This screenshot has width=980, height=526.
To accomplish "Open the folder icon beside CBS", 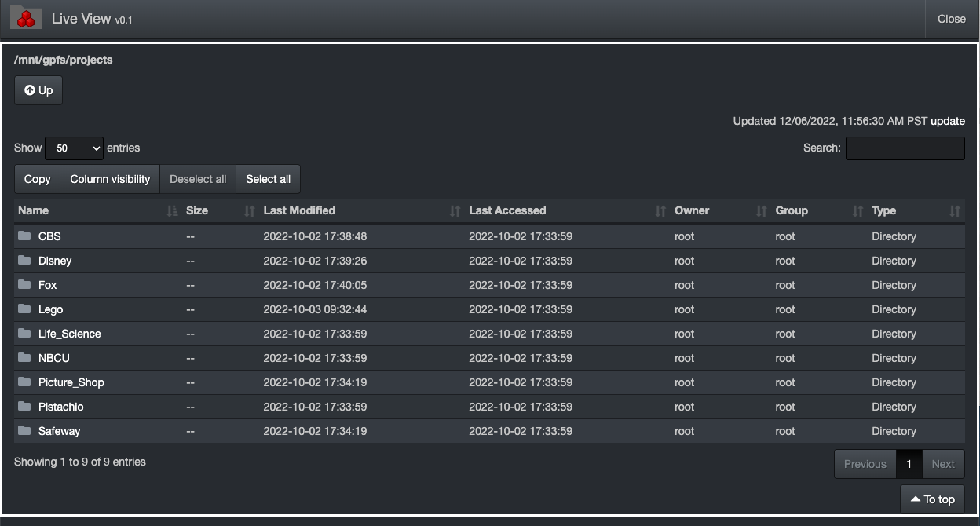I will point(24,236).
